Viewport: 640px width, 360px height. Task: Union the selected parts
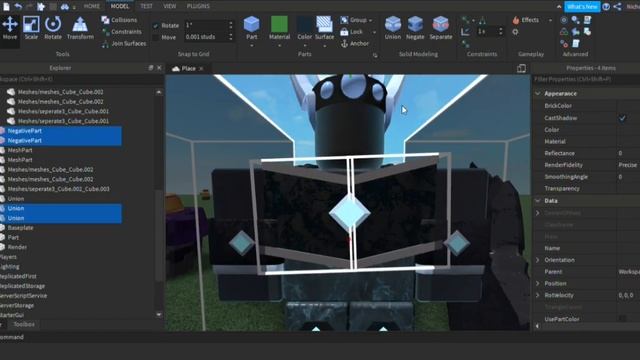click(x=393, y=28)
